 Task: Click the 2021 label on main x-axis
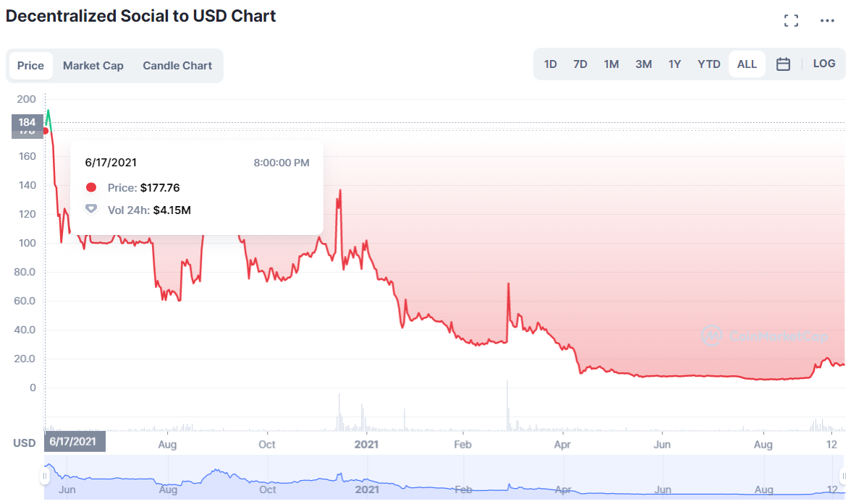point(366,445)
